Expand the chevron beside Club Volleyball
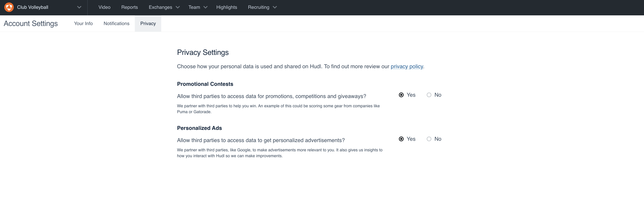 [79, 7]
